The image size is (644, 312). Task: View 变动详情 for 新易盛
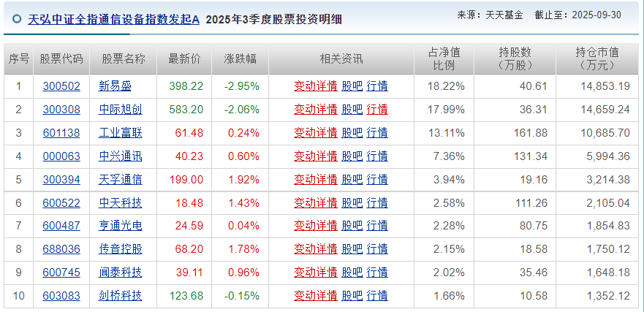(316, 85)
